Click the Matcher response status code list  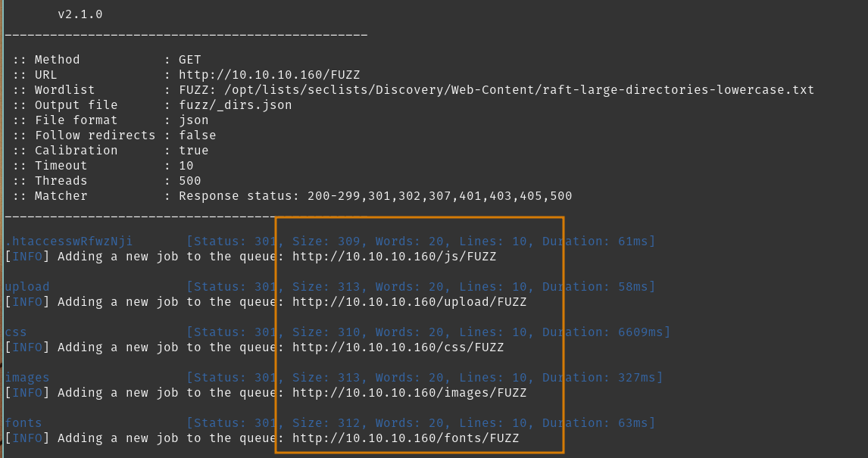point(439,196)
